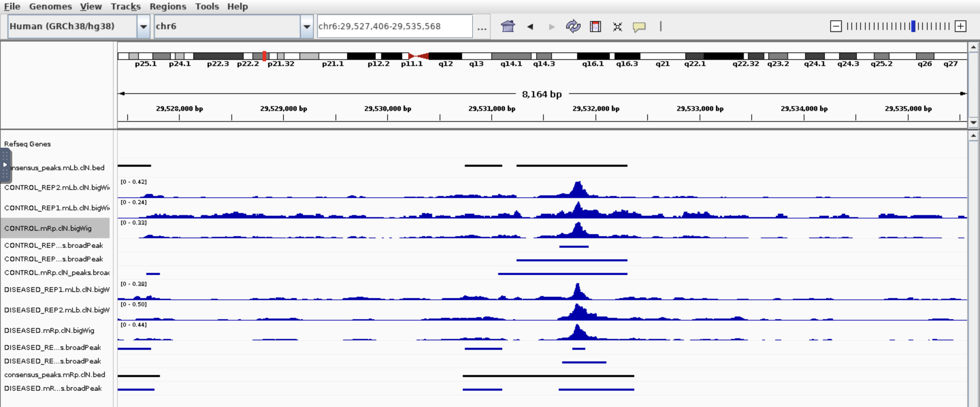Open the Regions menu
The width and height of the screenshot is (980, 407).
[x=168, y=6]
